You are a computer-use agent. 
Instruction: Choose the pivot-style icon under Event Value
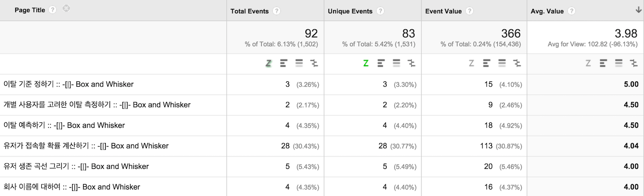click(517, 63)
